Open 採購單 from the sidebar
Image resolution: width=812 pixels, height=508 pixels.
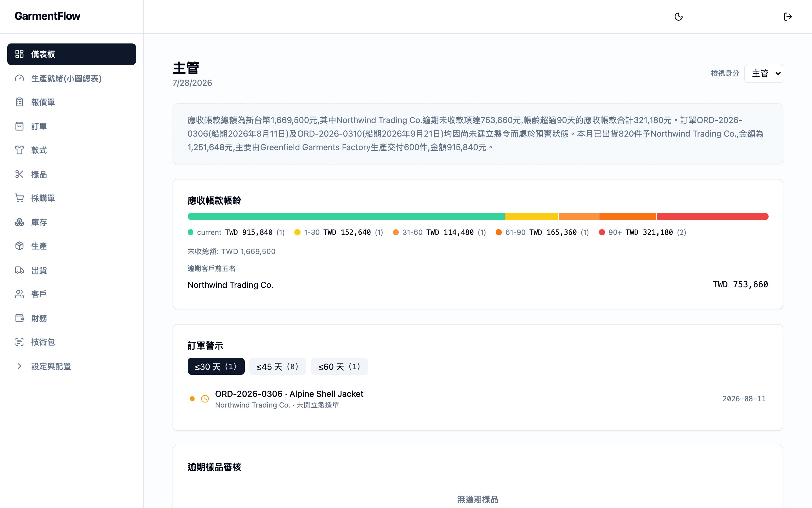pyautogui.click(x=71, y=198)
